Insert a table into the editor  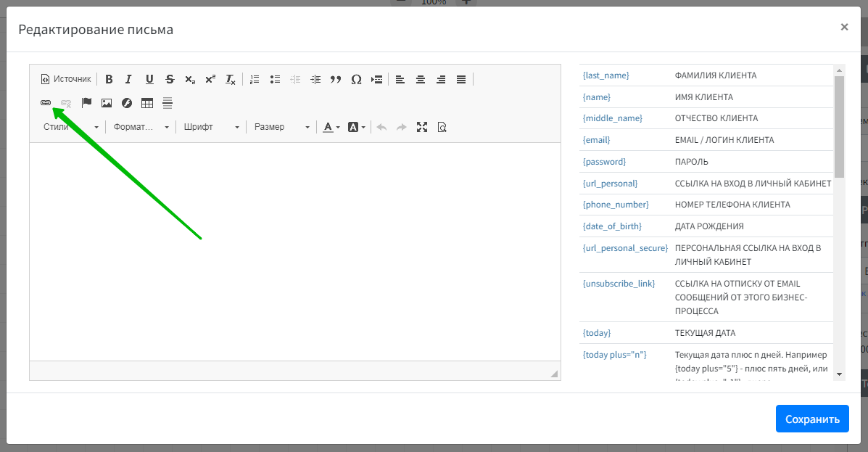[x=147, y=103]
